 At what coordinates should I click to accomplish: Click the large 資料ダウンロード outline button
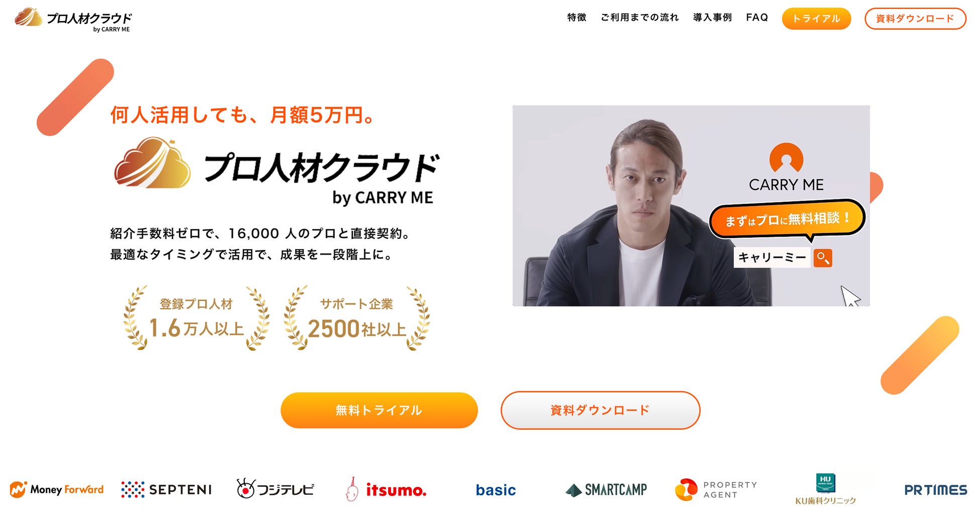(x=600, y=410)
